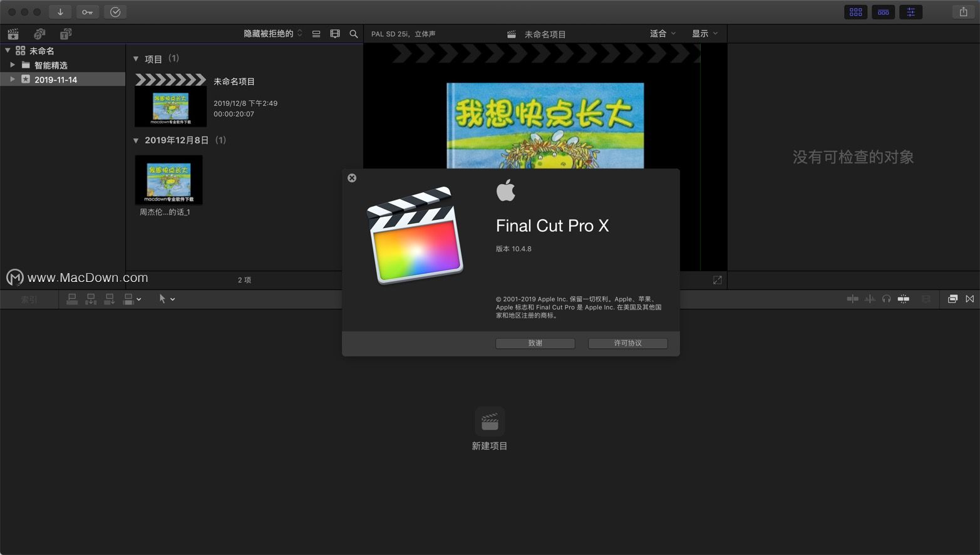This screenshot has height=555, width=980.
Task: Open the 隐藏被拒绝的 filter dropdown
Action: point(272,33)
